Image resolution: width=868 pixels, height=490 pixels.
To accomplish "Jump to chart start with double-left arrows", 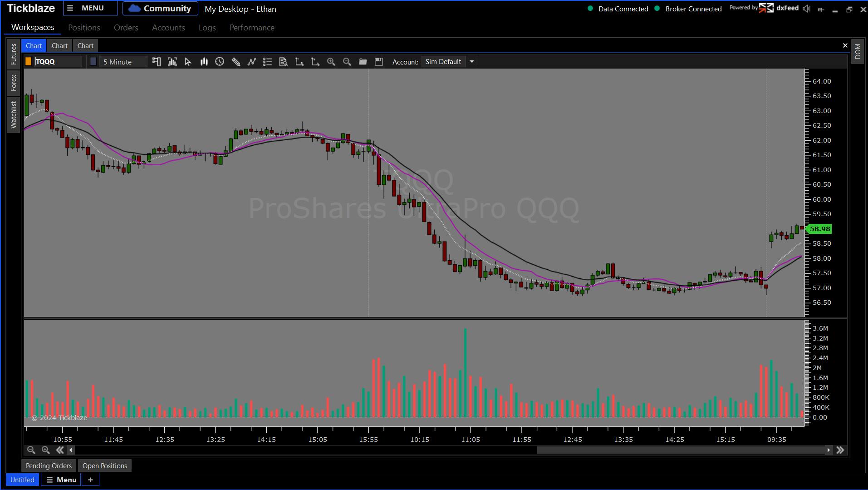I will pyautogui.click(x=60, y=450).
